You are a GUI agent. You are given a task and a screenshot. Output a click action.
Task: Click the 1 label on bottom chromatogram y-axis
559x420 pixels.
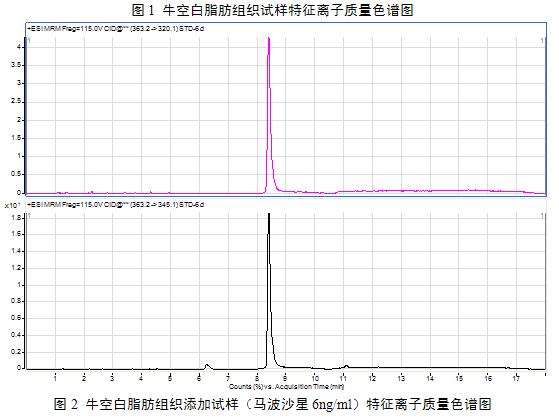click(19, 285)
